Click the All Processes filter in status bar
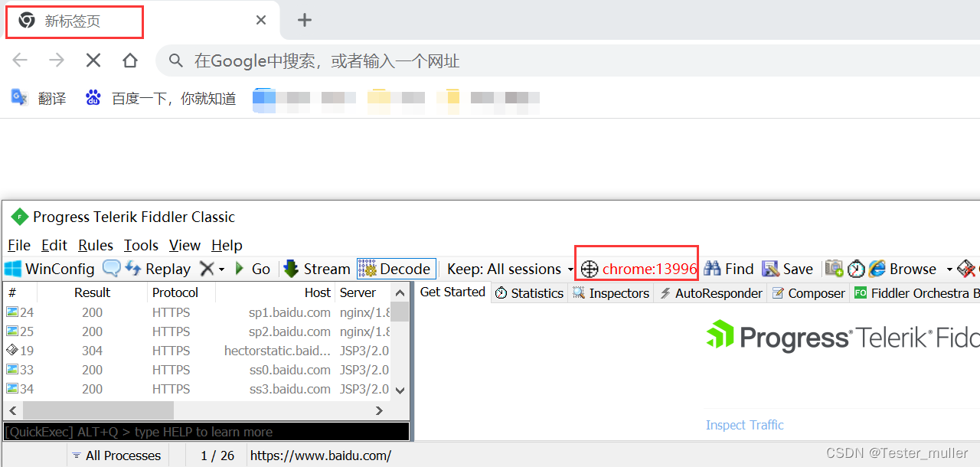The width and height of the screenshot is (980, 467). point(116,456)
